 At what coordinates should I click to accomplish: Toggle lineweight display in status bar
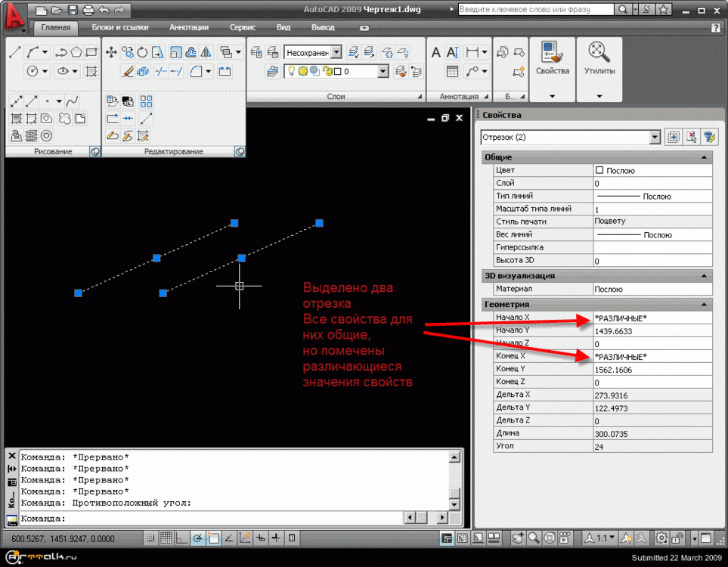pyautogui.click(x=276, y=538)
